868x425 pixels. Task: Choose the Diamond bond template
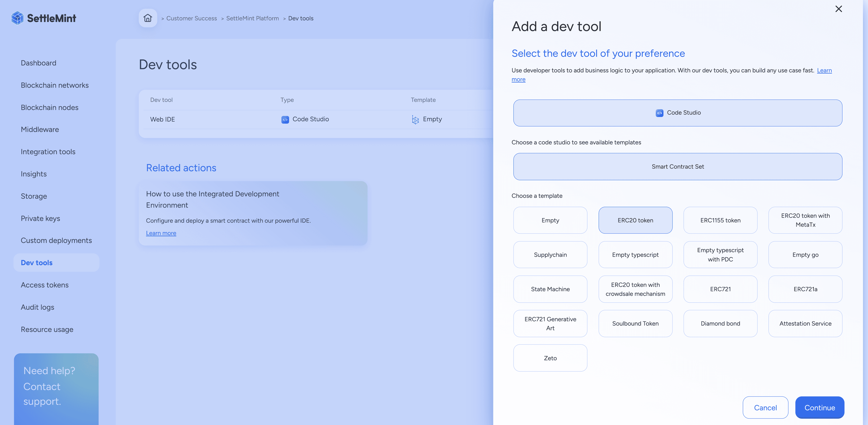click(x=720, y=323)
